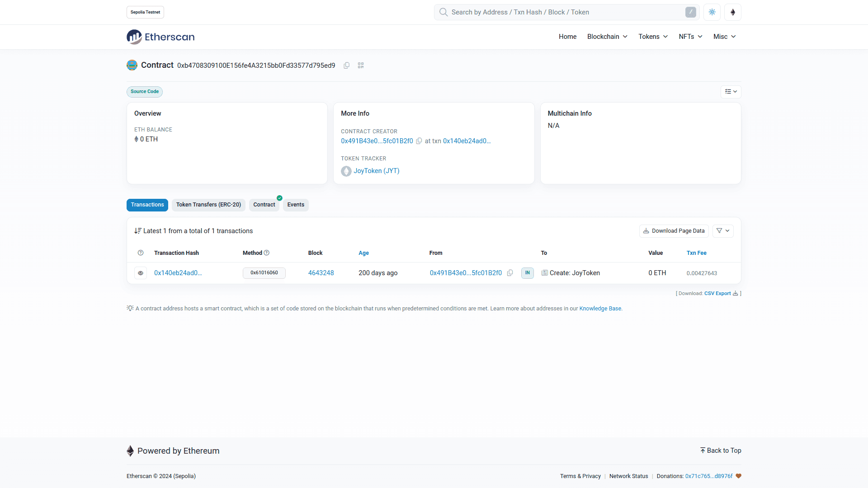Select the Token Transfers ERC-20 tab
This screenshot has height=488, width=868.
[x=208, y=204]
